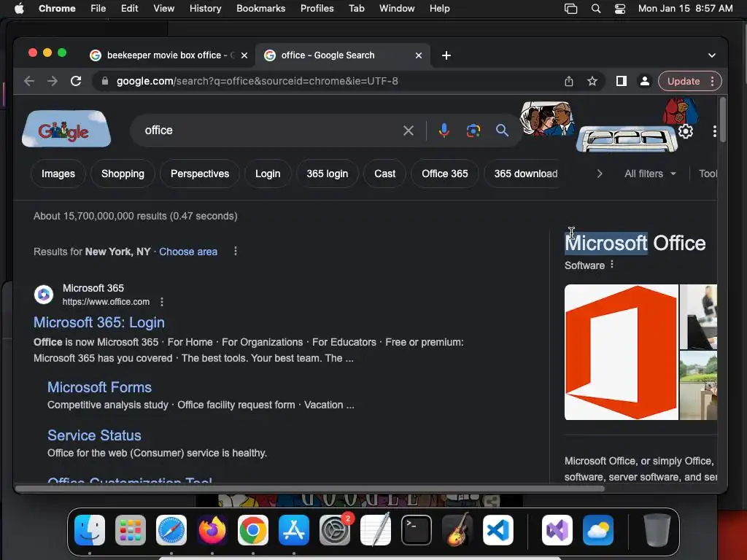
Task: Click the magnifying glass search icon
Action: pos(502,130)
